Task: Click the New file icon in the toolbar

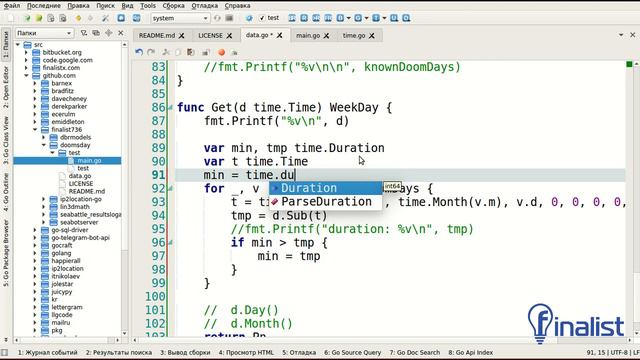Action: click(11, 18)
